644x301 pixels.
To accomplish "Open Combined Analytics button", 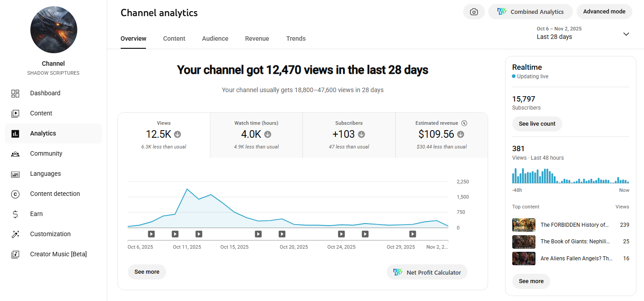I will 530,12.
